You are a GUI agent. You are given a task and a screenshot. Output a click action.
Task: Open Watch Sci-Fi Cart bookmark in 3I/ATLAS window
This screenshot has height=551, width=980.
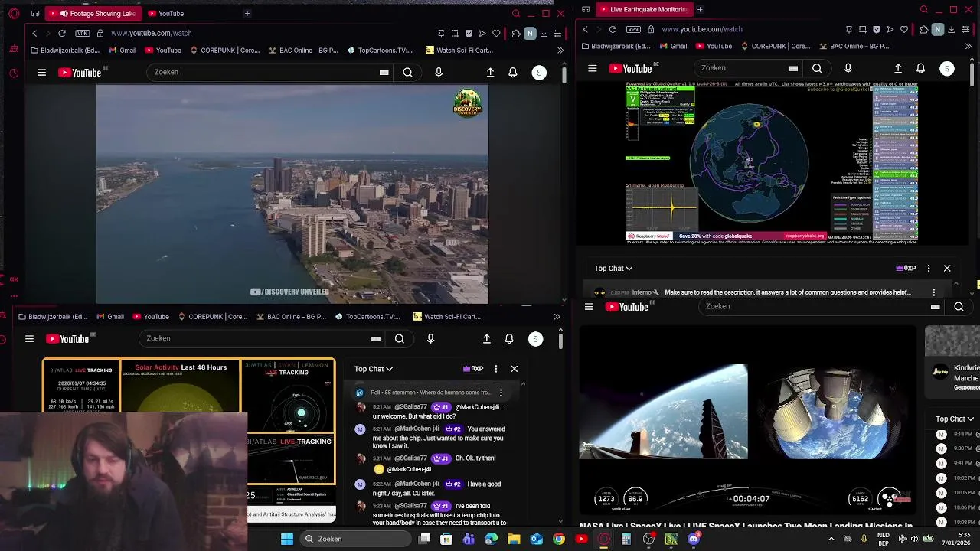point(446,317)
